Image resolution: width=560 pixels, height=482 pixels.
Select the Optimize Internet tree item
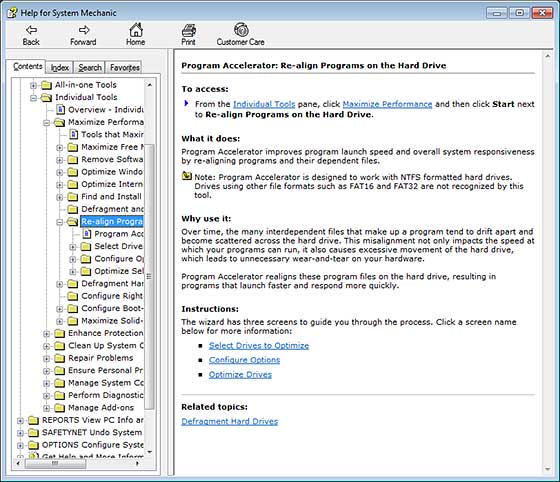coord(112,184)
